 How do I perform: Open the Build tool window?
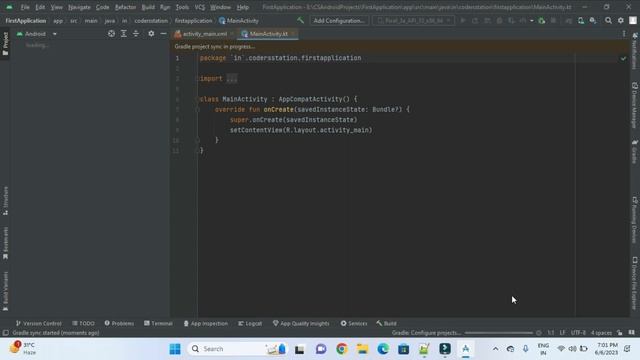tap(386, 324)
